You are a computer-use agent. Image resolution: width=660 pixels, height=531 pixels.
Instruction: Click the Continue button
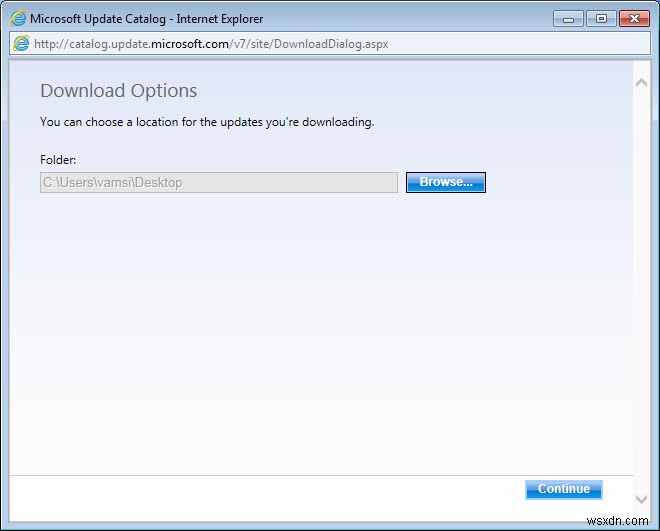tap(564, 489)
